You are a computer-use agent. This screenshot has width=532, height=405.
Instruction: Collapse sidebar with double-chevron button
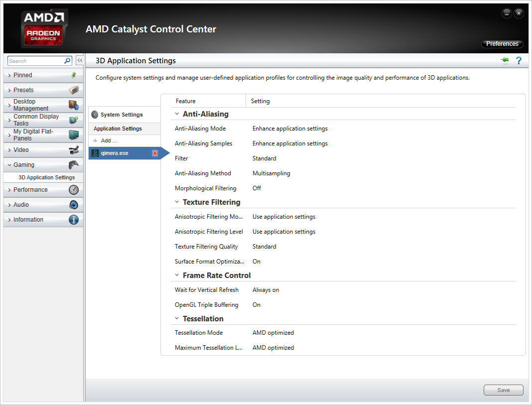pyautogui.click(x=80, y=60)
